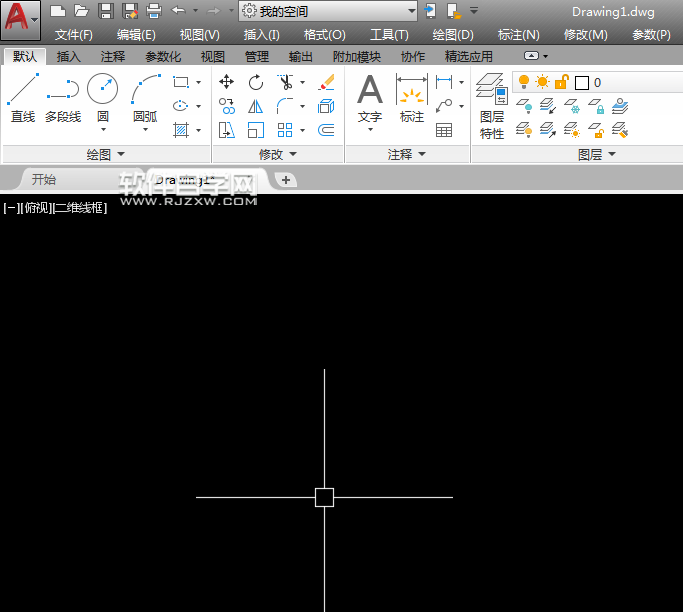Select the Text (文字) tool
The height and width of the screenshot is (612, 683).
coord(370,98)
